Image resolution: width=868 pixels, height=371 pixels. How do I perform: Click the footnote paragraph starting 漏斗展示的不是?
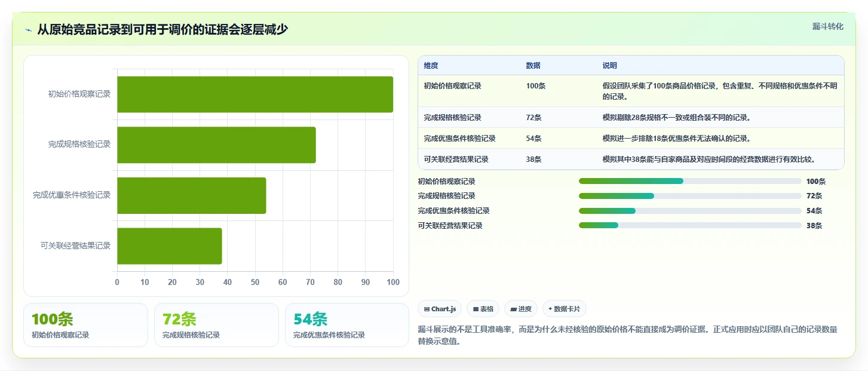[x=628, y=336]
